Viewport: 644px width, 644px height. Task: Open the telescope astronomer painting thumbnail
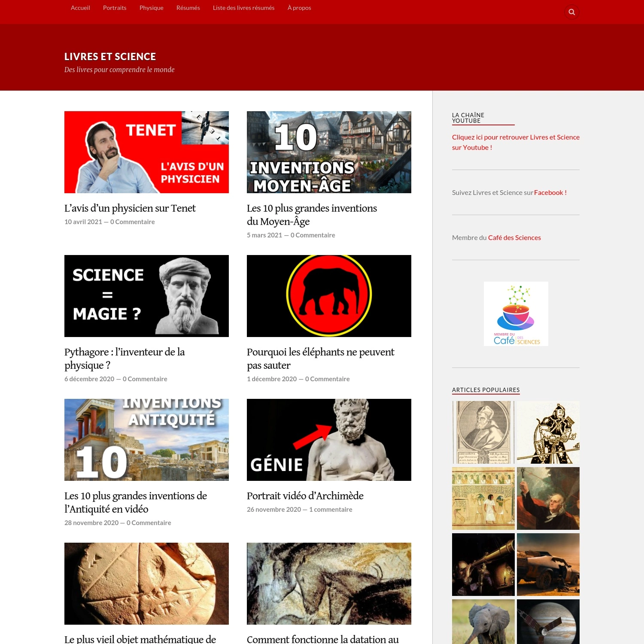[x=483, y=565]
